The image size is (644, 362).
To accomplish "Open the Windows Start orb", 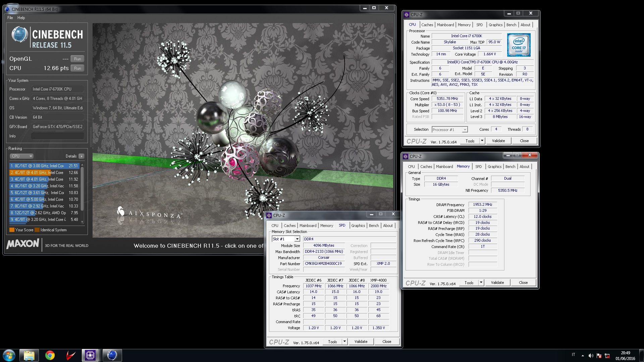I will (9, 355).
